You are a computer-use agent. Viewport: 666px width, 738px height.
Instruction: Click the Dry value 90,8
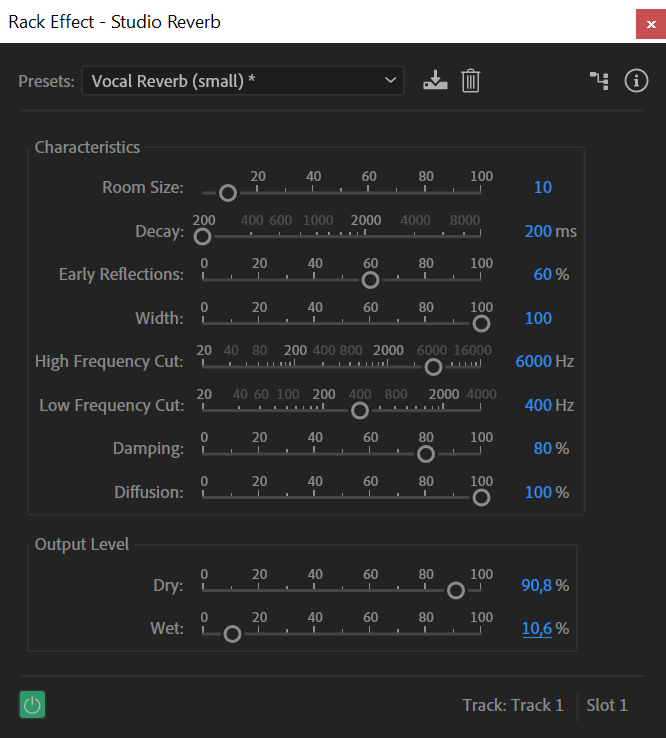click(537, 585)
